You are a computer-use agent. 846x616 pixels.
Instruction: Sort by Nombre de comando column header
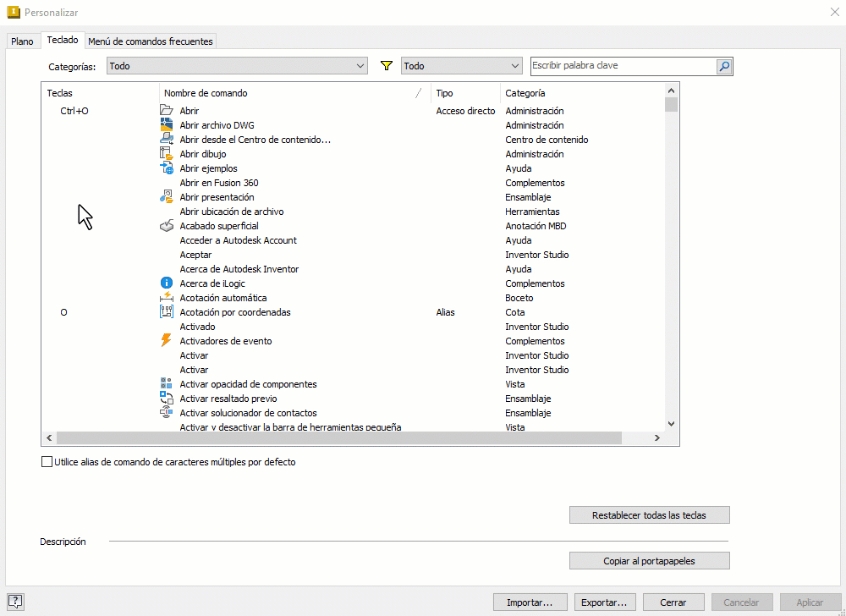point(295,93)
